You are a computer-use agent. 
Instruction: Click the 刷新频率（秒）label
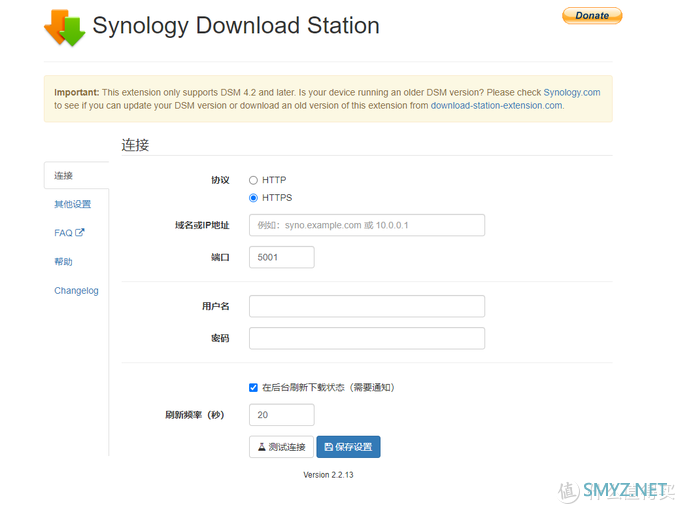pos(195,415)
